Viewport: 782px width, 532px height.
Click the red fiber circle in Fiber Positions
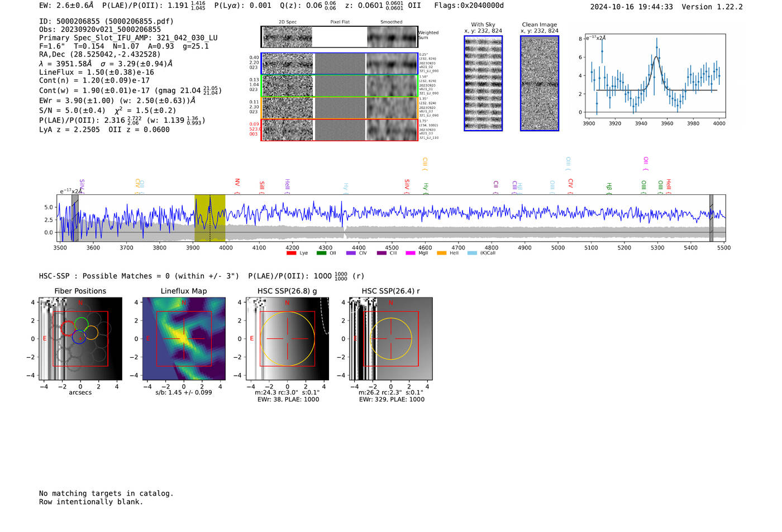(x=68, y=328)
